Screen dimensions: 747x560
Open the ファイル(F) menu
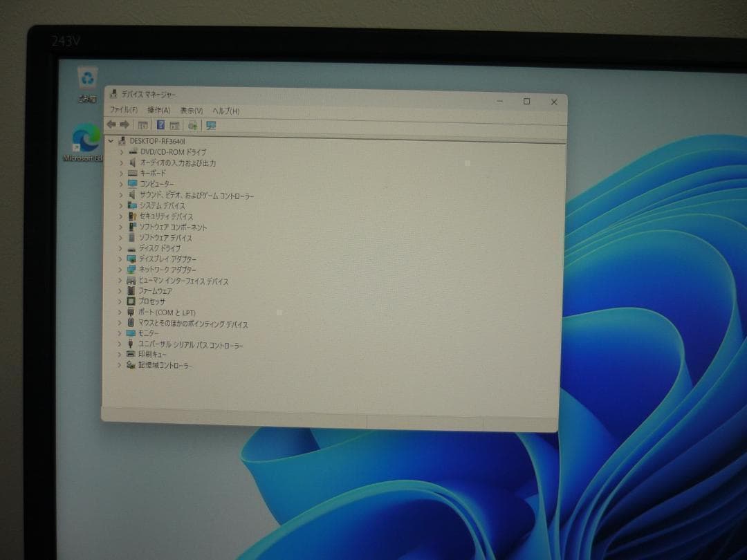123,109
